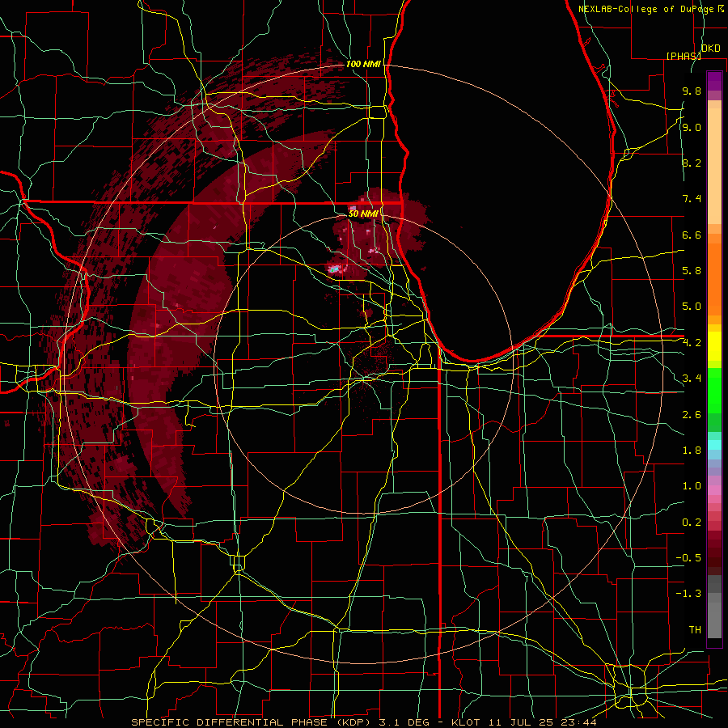Image resolution: width=728 pixels, height=728 pixels.
Task: Select the 9.0 value on the color scale
Action: click(692, 127)
